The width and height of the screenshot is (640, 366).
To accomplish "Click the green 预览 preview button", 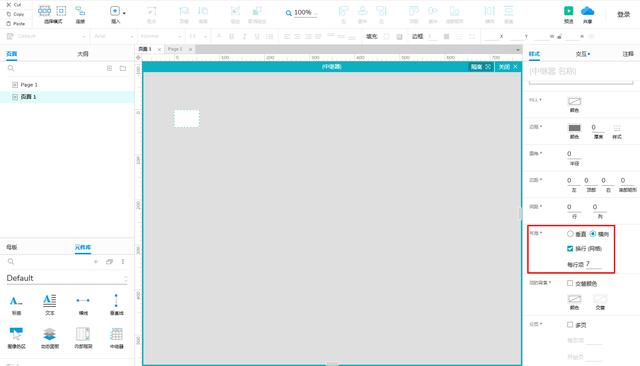I will click(x=569, y=14).
